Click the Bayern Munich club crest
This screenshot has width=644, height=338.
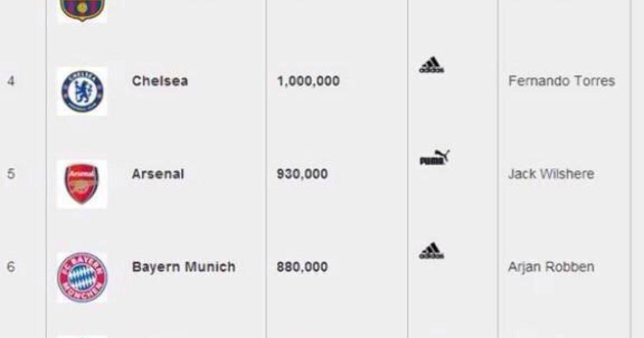click(x=82, y=277)
